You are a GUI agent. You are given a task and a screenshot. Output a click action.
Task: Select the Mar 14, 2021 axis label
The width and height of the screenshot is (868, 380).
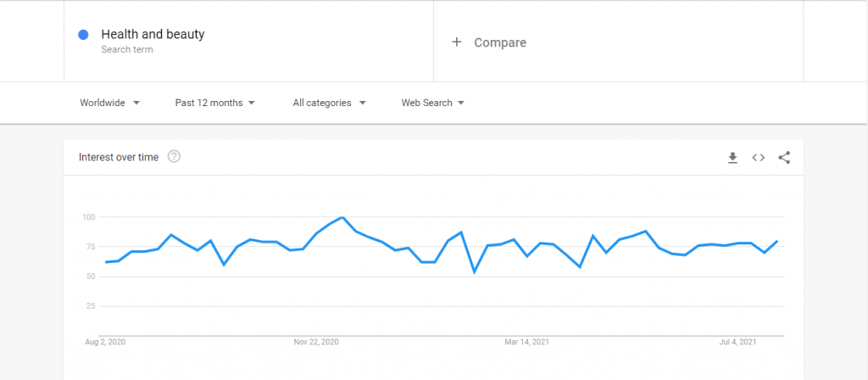tap(526, 343)
